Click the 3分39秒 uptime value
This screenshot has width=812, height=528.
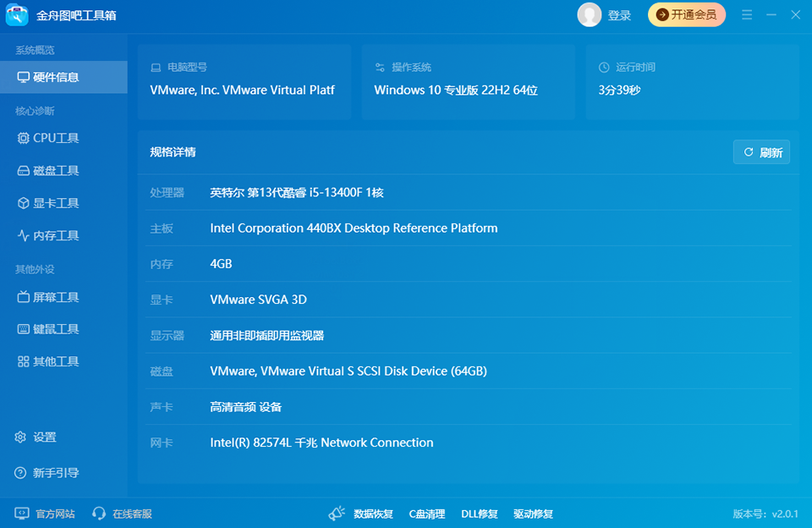(619, 91)
